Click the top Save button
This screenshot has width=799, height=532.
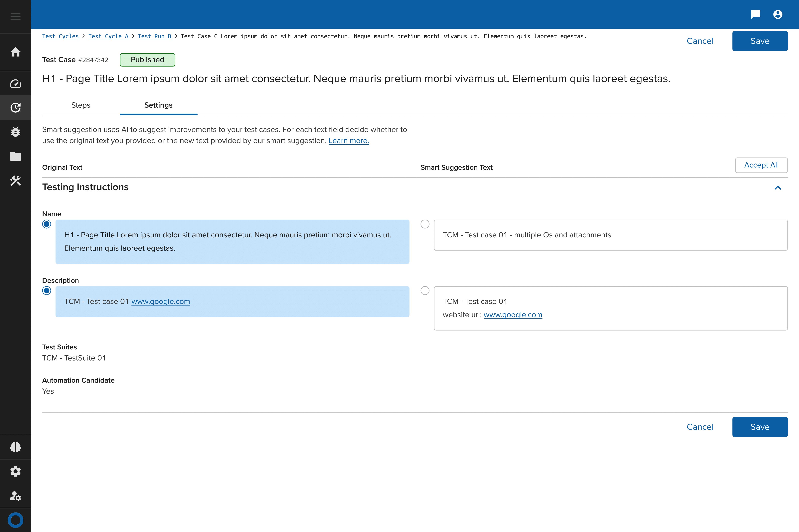(x=760, y=41)
